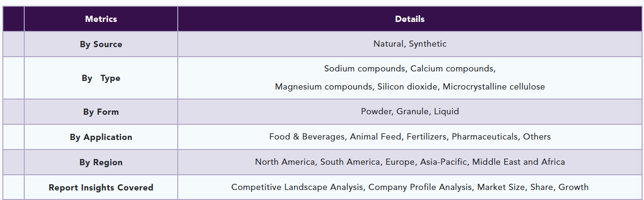Click the empty cell beside By Source

coord(13,44)
